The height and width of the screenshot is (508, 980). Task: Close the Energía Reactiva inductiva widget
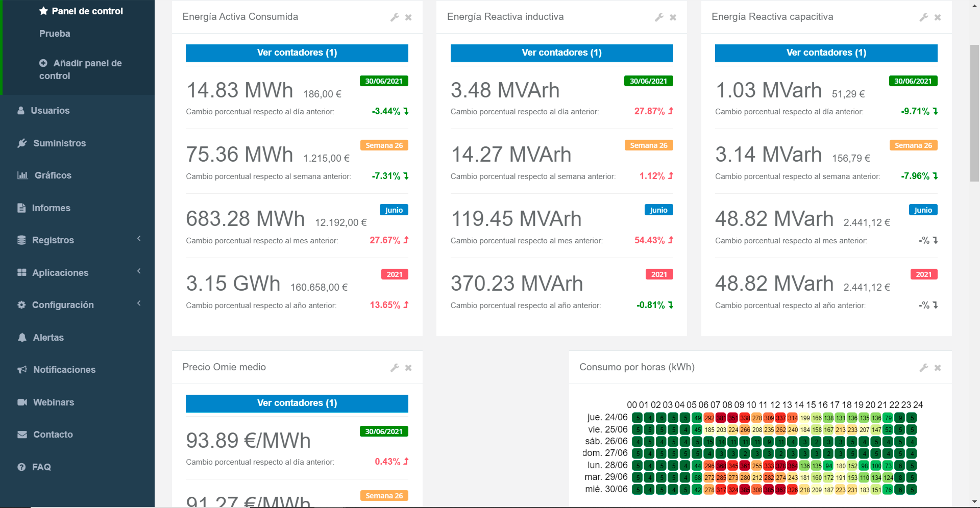coord(673,17)
